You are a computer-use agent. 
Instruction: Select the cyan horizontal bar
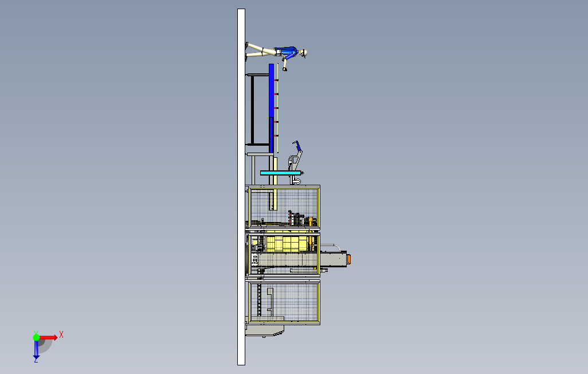(280, 173)
